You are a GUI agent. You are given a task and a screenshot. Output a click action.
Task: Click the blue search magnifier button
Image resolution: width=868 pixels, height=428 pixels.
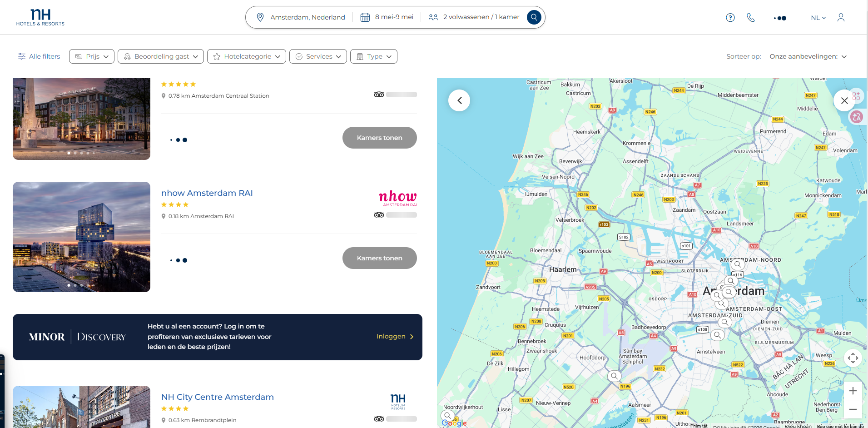point(534,17)
